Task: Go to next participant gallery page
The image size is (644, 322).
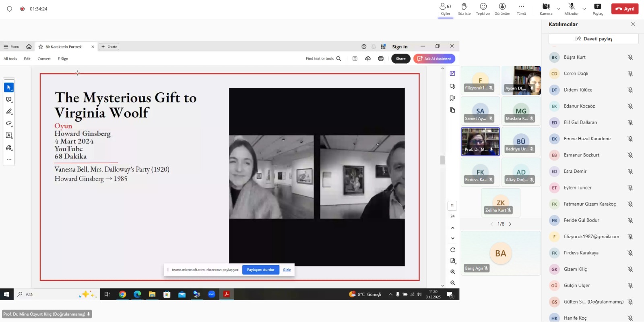Action: (510, 224)
